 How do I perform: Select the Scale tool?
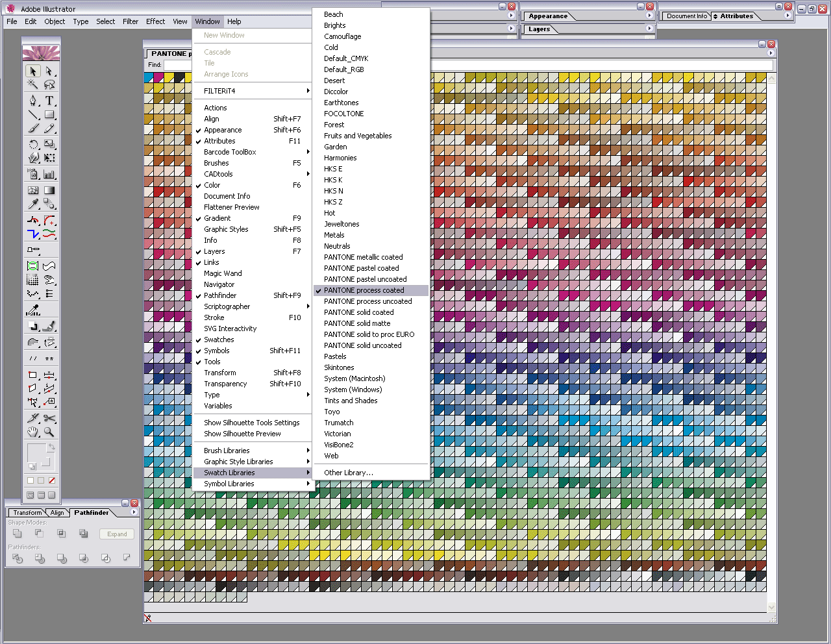(49, 144)
